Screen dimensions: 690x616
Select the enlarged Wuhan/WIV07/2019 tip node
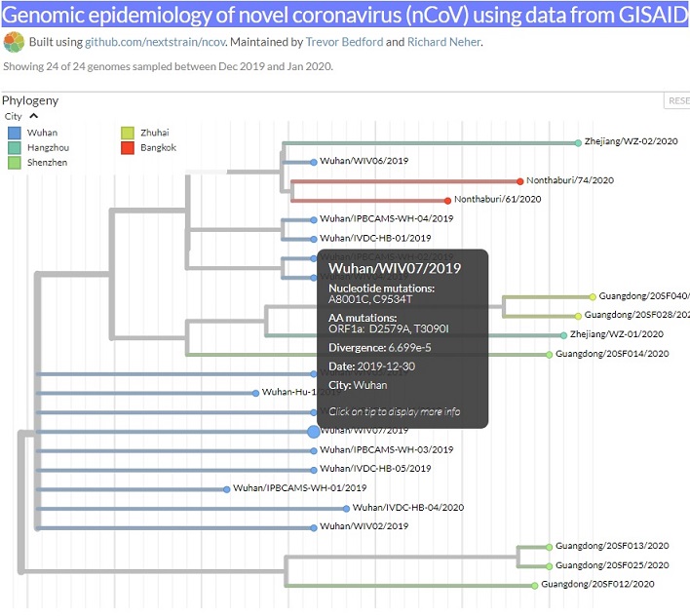[314, 431]
